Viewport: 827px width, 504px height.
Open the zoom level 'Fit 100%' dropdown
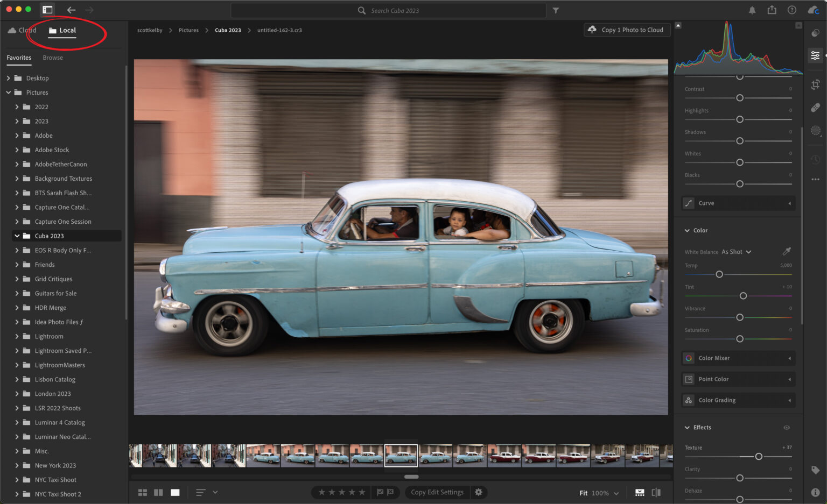(598, 493)
